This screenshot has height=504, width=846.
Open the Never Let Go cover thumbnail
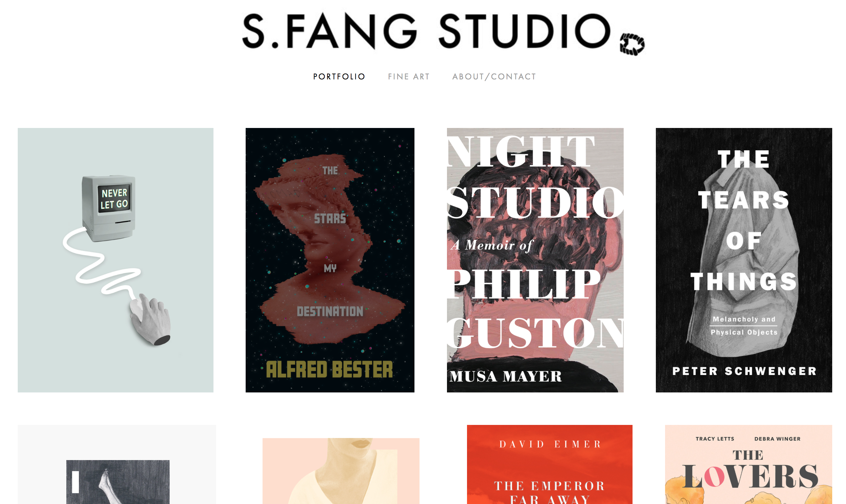[x=116, y=260]
